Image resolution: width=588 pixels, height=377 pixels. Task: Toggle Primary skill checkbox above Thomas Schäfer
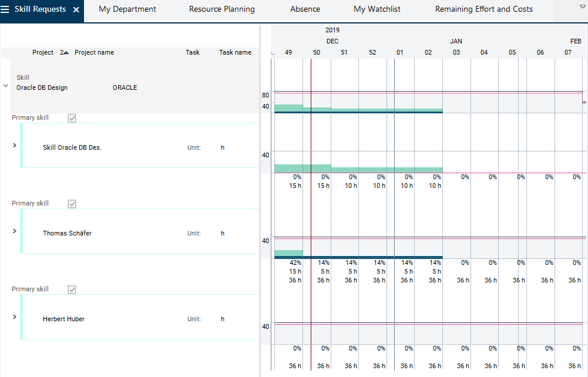coord(72,204)
